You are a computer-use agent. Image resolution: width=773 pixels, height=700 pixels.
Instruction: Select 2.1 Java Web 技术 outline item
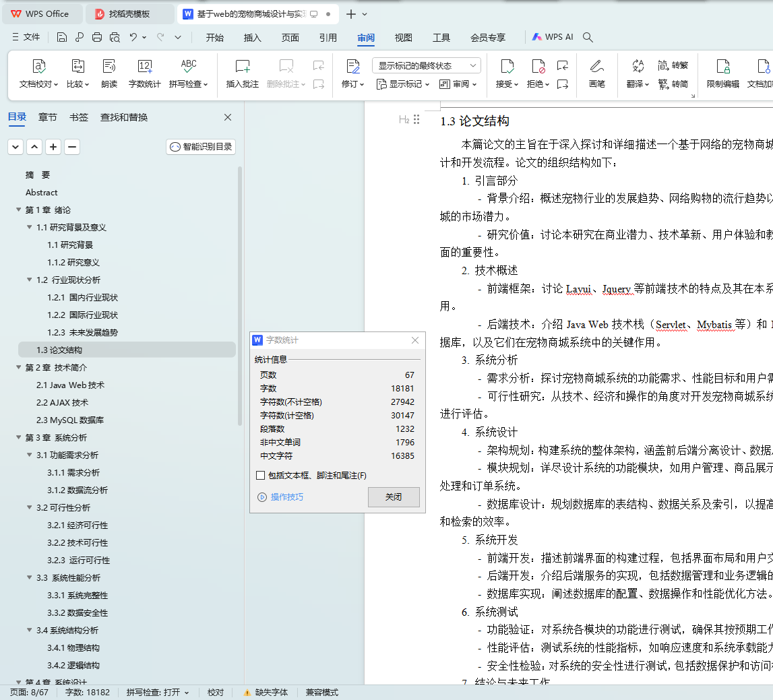click(x=71, y=385)
